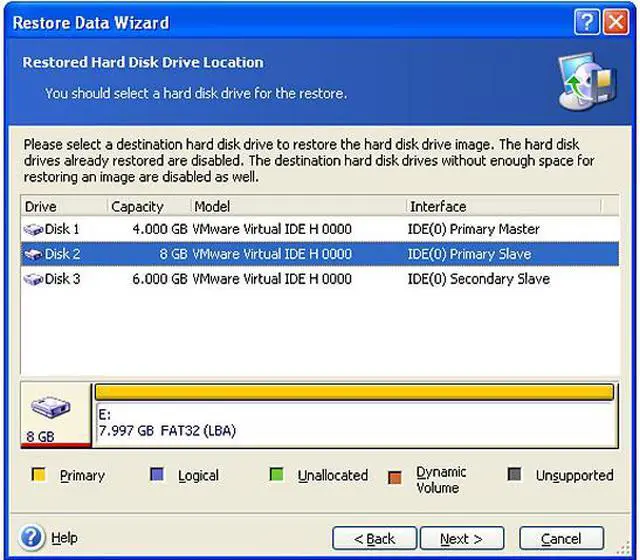Open the Help link at the bottom
This screenshot has height=560, width=640.
click(64, 538)
